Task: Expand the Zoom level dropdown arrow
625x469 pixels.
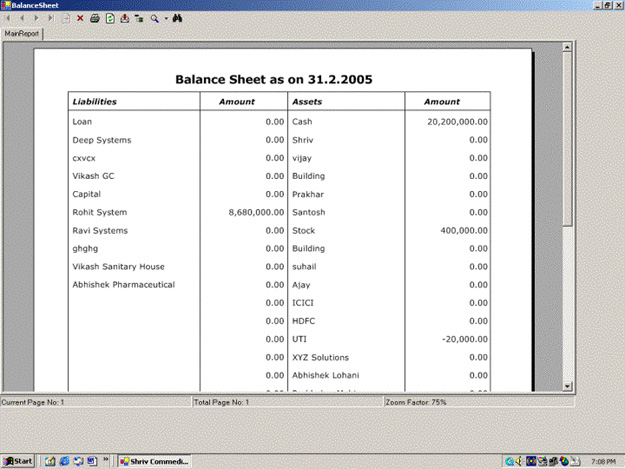Action: pos(164,18)
